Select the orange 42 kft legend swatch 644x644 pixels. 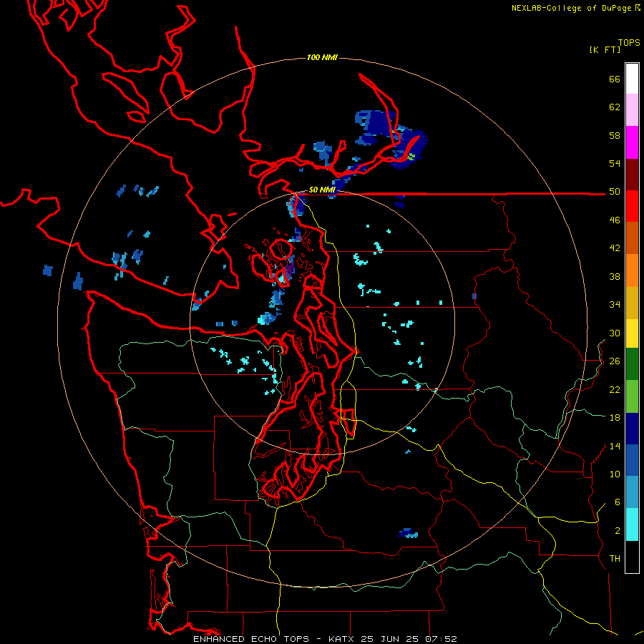click(x=632, y=270)
